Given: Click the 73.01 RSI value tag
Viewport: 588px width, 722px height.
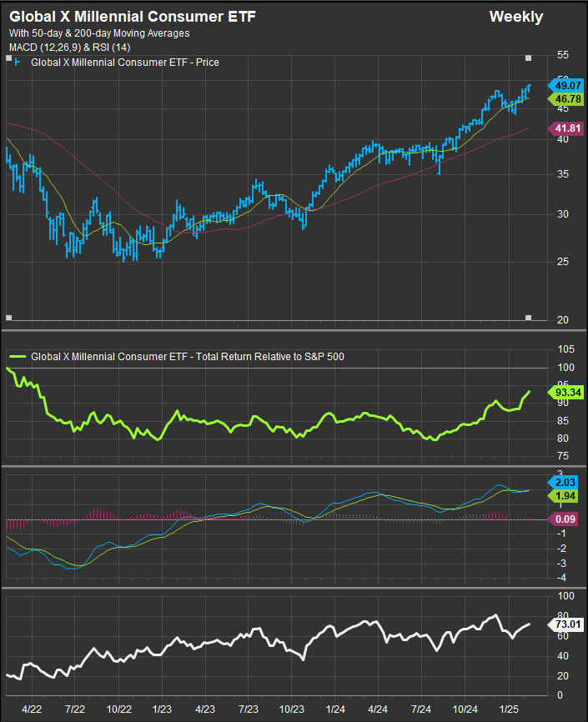Looking at the screenshot, I should click(565, 624).
